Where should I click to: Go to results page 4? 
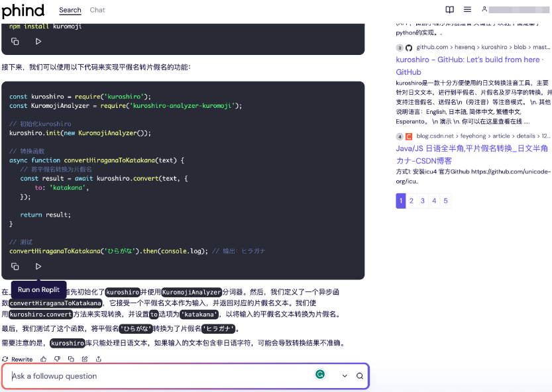click(x=434, y=201)
